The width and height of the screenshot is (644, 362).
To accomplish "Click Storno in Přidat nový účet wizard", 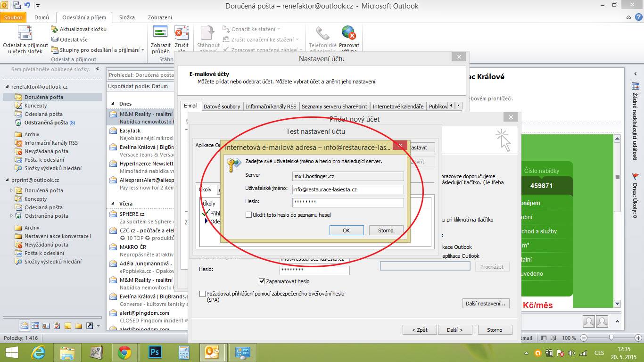I will tap(495, 330).
